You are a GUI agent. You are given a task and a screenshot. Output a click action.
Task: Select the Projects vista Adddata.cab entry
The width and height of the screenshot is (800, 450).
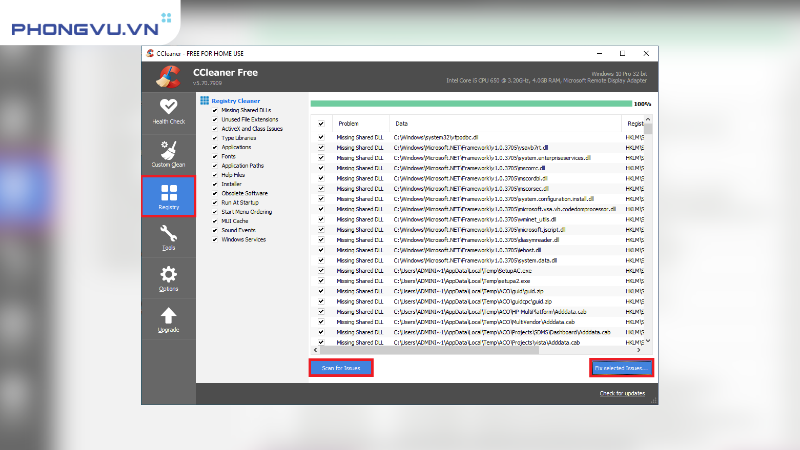[x=487, y=342]
